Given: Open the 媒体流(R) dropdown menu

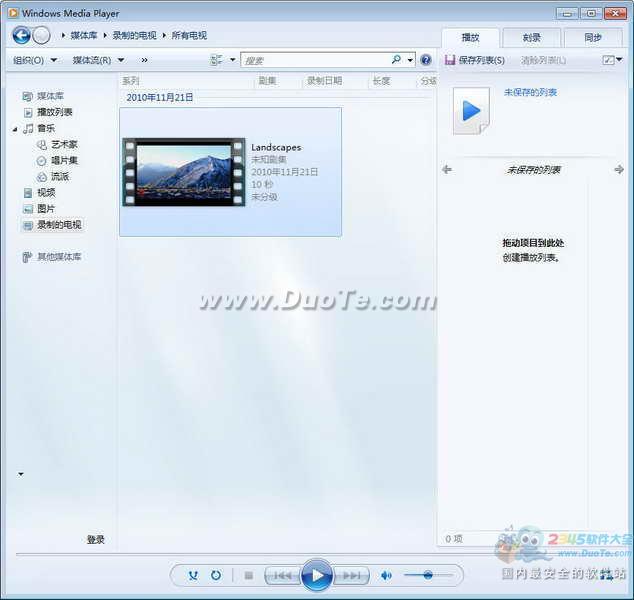Looking at the screenshot, I should 98,60.
